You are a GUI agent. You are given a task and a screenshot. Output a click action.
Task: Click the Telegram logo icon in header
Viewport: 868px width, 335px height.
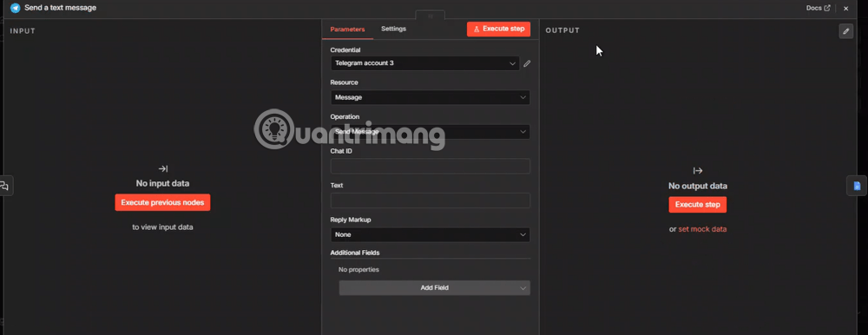(16, 9)
